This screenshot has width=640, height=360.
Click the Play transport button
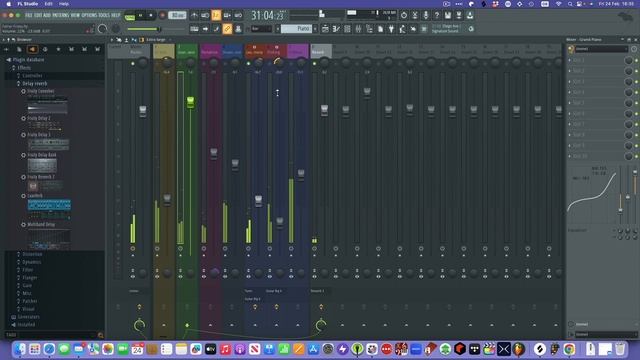point(140,16)
